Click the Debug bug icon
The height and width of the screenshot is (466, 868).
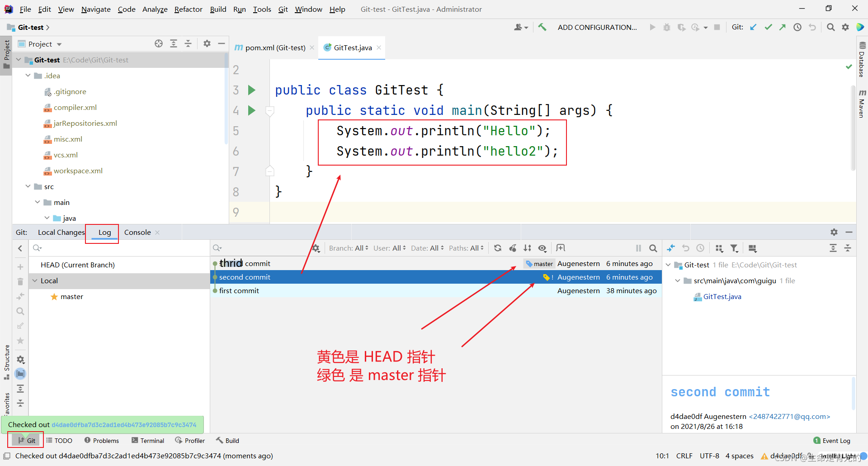coord(667,27)
